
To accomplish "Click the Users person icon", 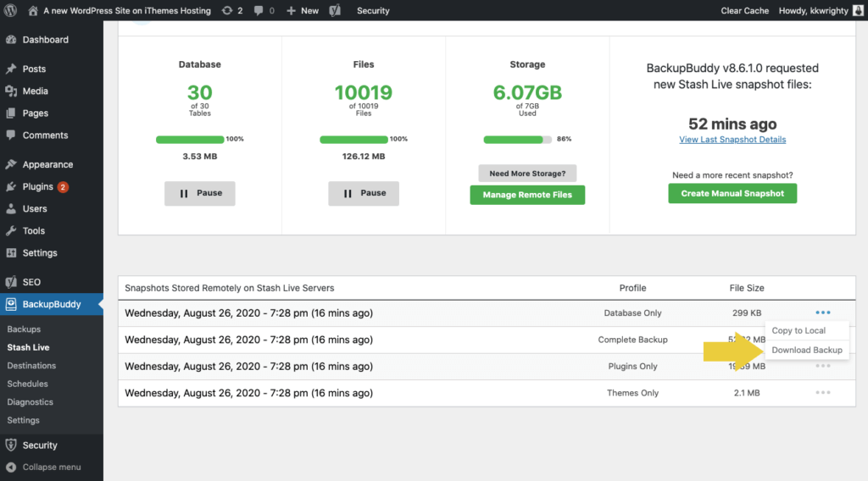I will [x=11, y=209].
